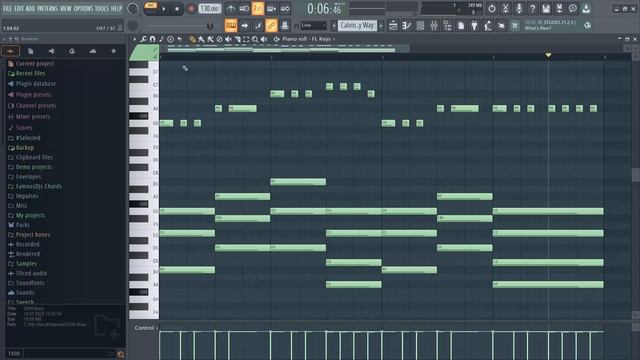640x360 pixels.
Task: Click the 130 tempo field
Action: tap(210, 9)
